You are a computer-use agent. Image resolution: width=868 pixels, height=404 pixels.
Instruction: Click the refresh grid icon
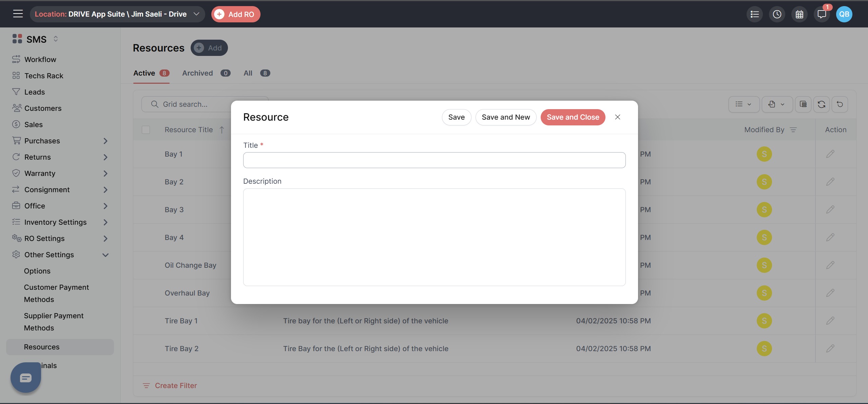click(821, 104)
